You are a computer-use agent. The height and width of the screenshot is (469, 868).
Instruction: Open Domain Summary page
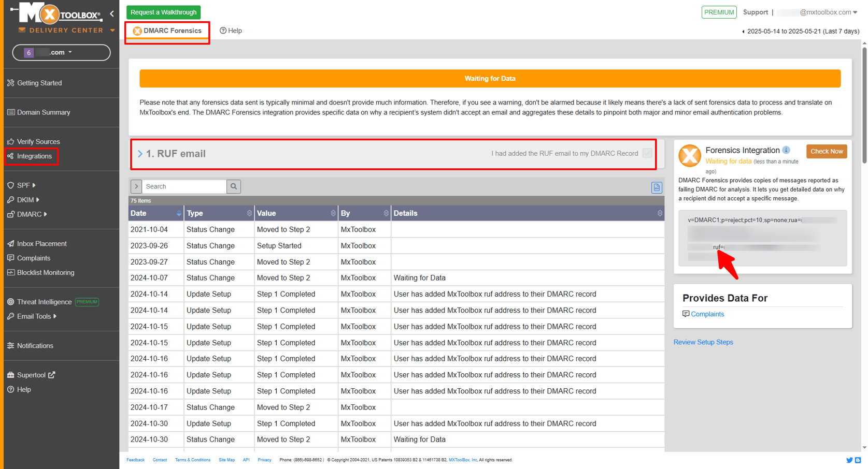(44, 112)
